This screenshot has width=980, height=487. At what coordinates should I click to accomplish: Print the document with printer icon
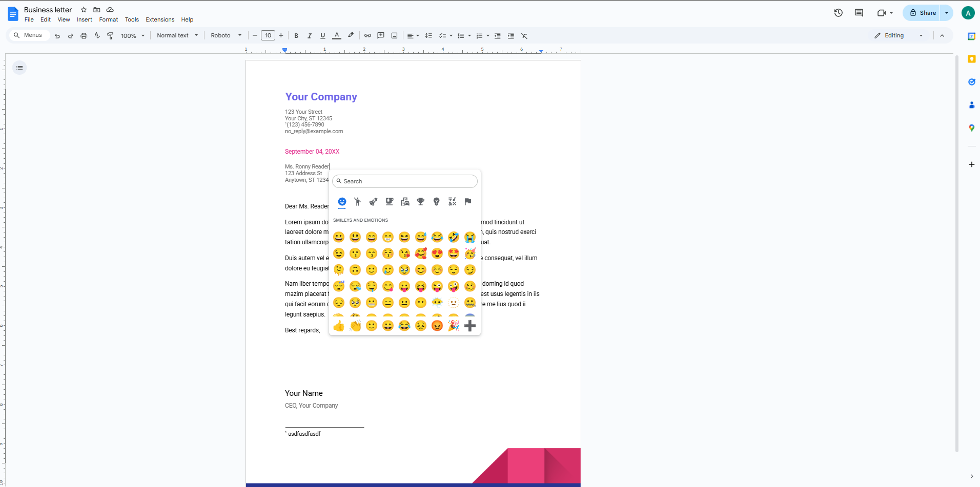(84, 36)
